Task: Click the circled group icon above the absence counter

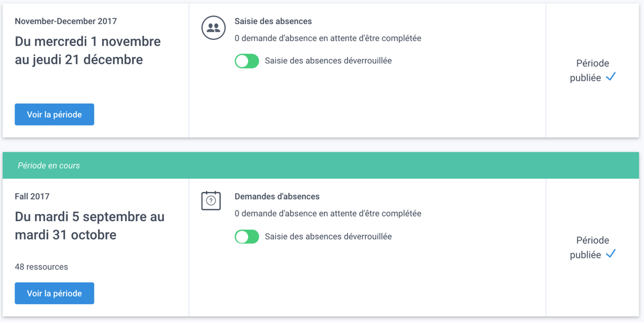Action: point(213,28)
